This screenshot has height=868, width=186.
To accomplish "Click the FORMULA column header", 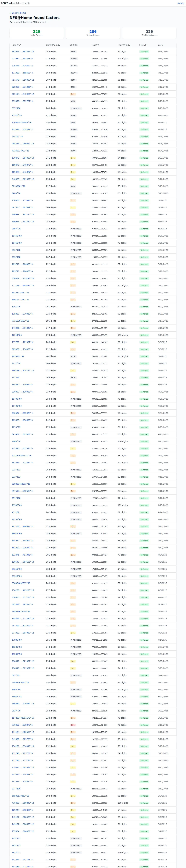I will click(x=16, y=45).
